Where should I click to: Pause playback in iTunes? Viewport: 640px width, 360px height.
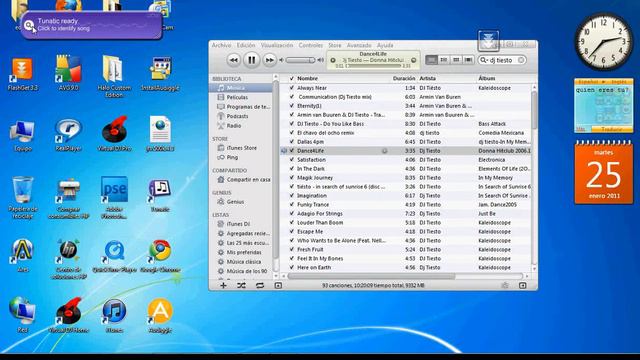coord(251,60)
